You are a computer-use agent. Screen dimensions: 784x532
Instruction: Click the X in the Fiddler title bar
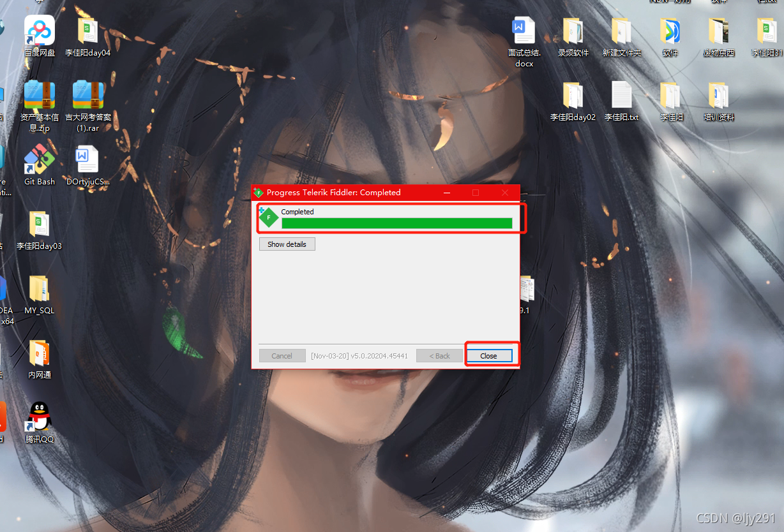click(x=505, y=192)
